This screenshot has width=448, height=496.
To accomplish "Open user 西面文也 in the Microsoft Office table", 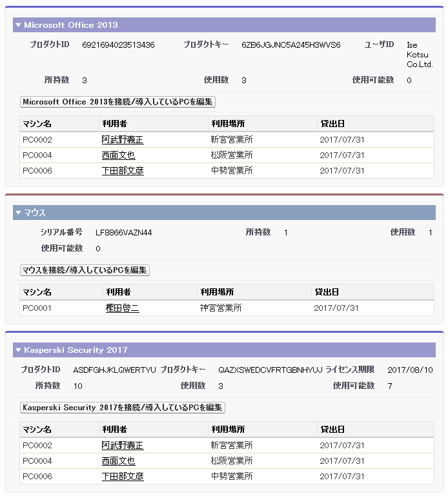I will [x=118, y=155].
